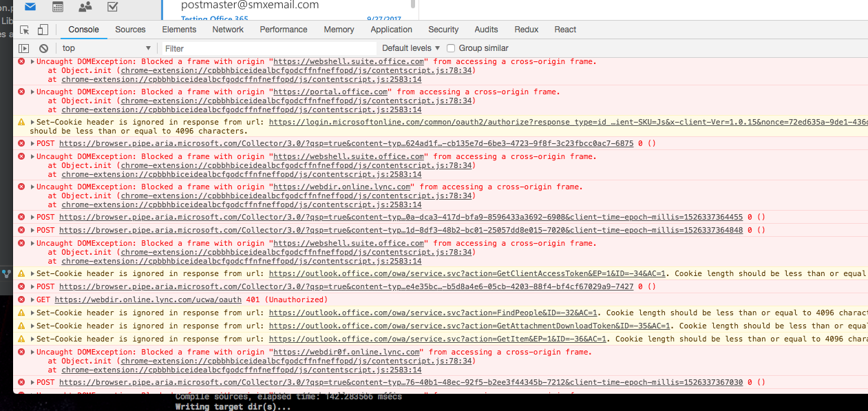Image resolution: width=868 pixels, height=411 pixels.
Task: Open the Application tab
Action: pos(391,30)
